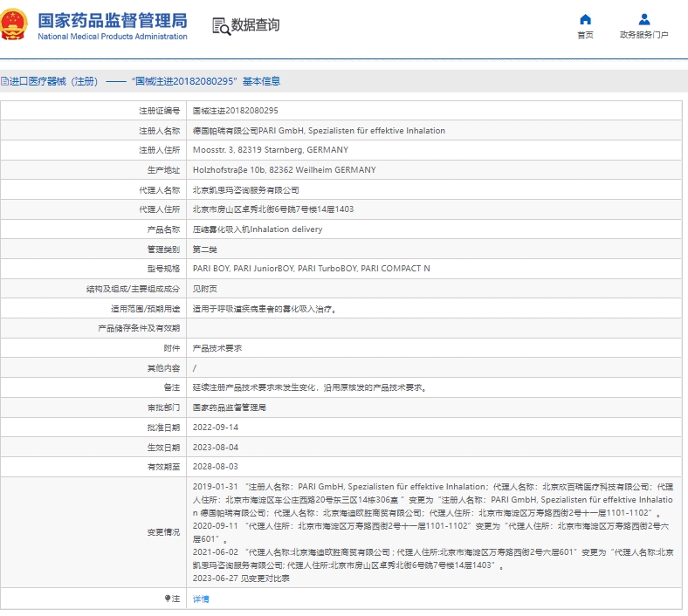688x616 pixels.
Task: Click the 代理人住所 label
Action: pos(159,209)
